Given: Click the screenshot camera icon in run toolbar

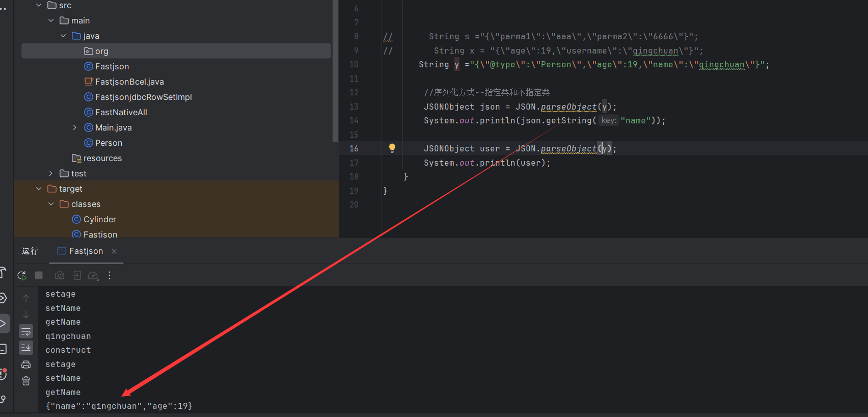Looking at the screenshot, I should click(60, 275).
